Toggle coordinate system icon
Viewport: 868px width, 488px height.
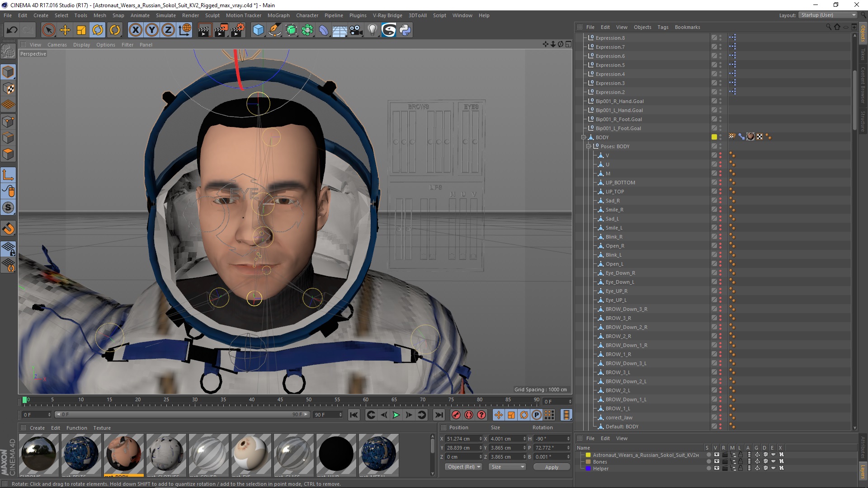point(184,30)
